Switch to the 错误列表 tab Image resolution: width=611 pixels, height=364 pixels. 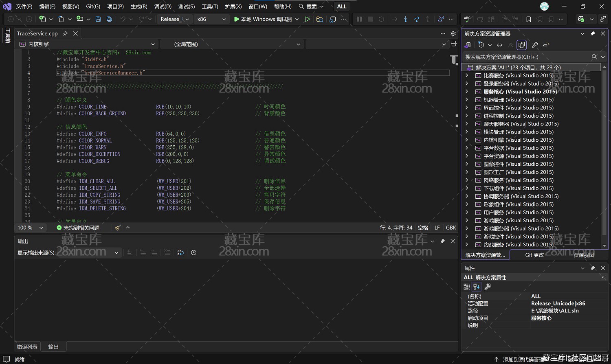point(27,347)
